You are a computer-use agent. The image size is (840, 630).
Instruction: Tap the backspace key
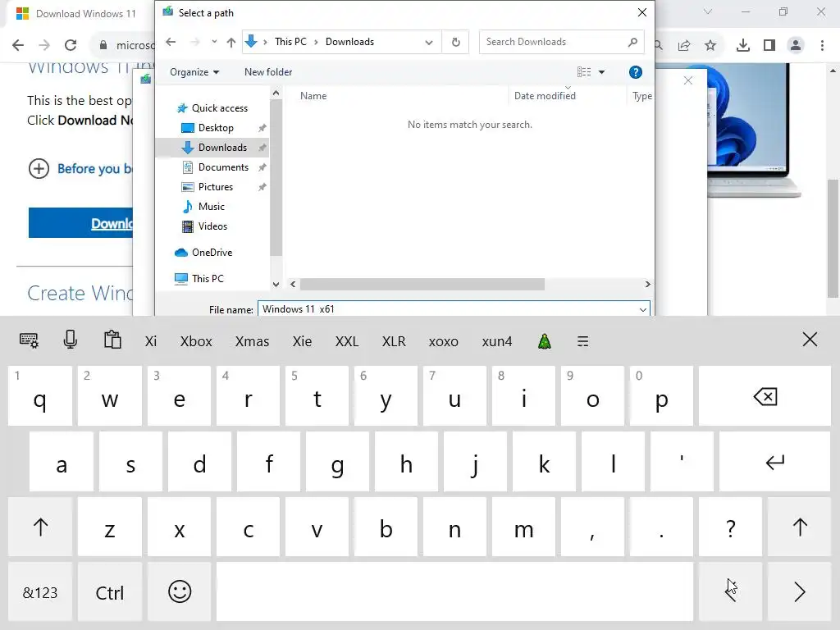pyautogui.click(x=765, y=396)
